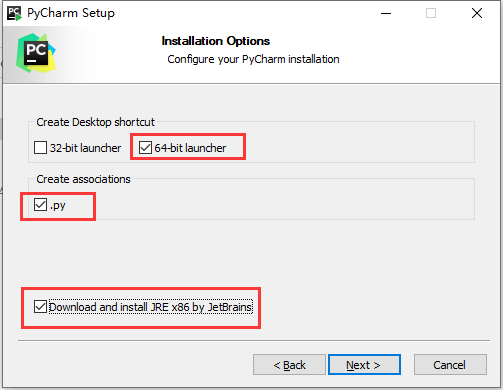The width and height of the screenshot is (503, 390).
Task: Go back using the < Back button
Action: (x=289, y=365)
